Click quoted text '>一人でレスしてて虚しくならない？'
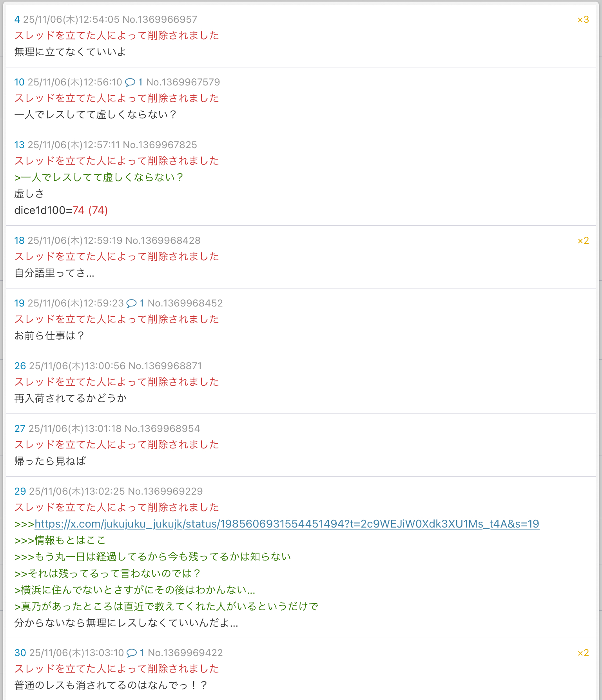The image size is (602, 700). pyautogui.click(x=99, y=178)
